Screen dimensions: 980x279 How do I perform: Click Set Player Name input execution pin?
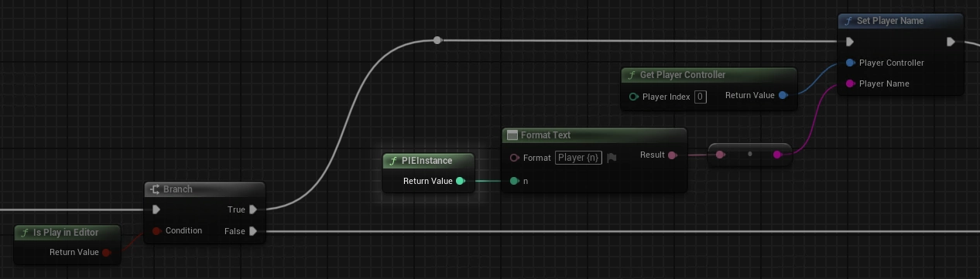coord(851,42)
